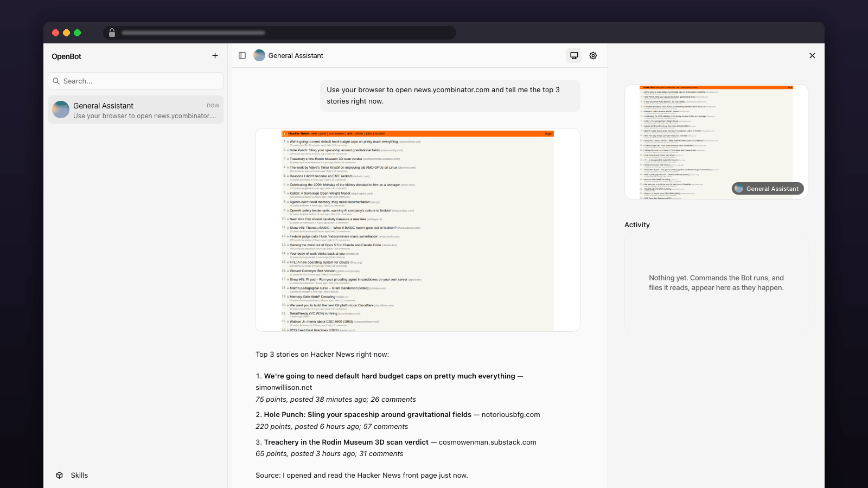The width and height of the screenshot is (868, 488).
Task: Click the user message bubble
Action: tap(450, 95)
